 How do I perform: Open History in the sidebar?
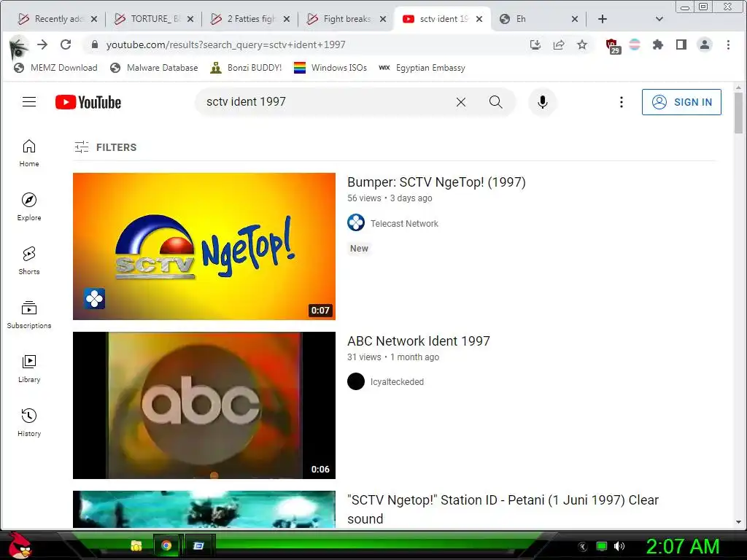point(29,422)
